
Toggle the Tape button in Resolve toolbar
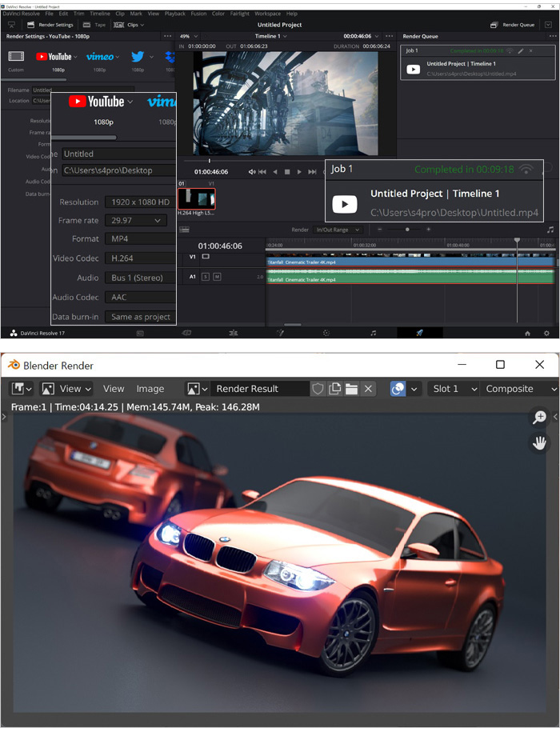(x=94, y=25)
